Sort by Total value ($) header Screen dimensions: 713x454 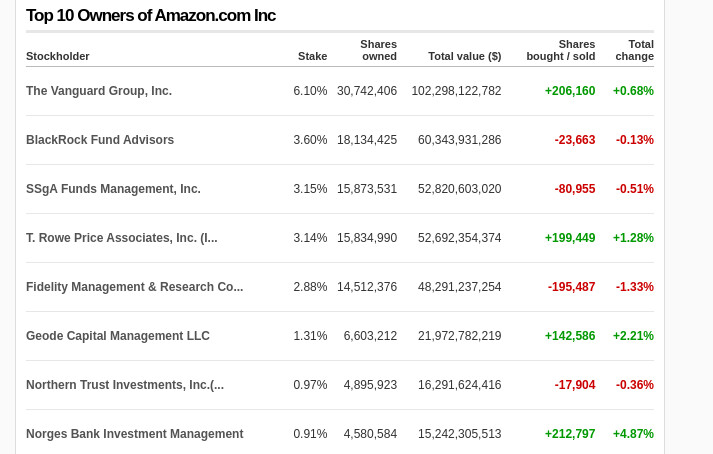point(464,56)
